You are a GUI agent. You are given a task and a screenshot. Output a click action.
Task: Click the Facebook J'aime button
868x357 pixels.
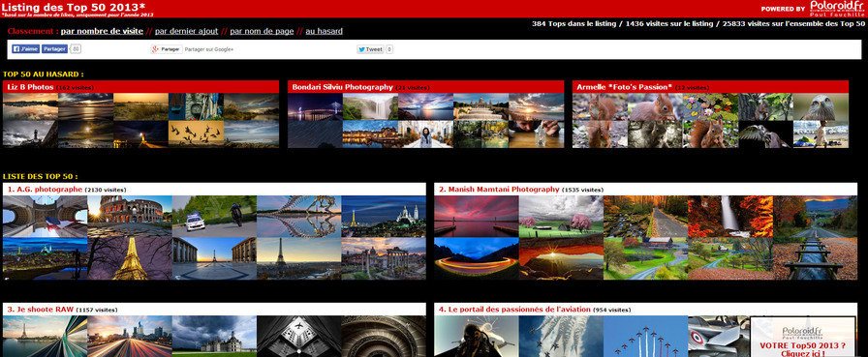(x=26, y=49)
